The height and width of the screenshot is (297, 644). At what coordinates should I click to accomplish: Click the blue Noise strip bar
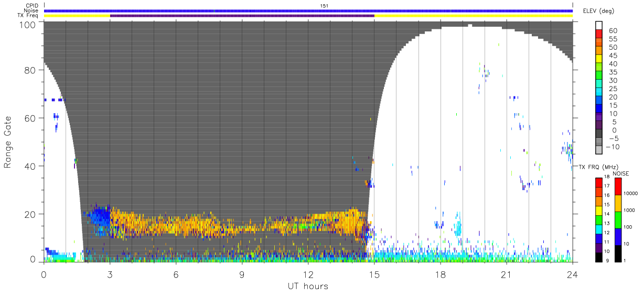coord(308,10)
